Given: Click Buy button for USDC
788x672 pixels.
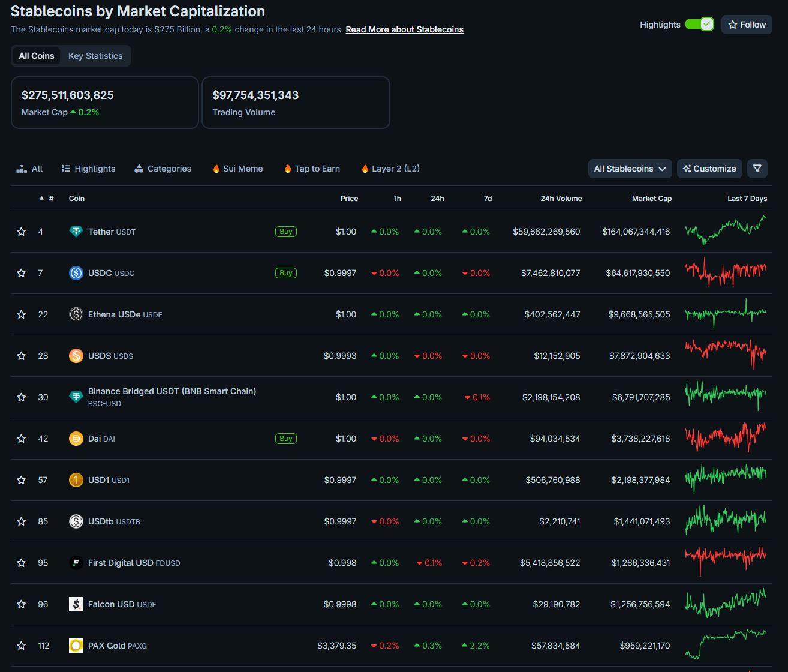Looking at the screenshot, I should 286,273.
